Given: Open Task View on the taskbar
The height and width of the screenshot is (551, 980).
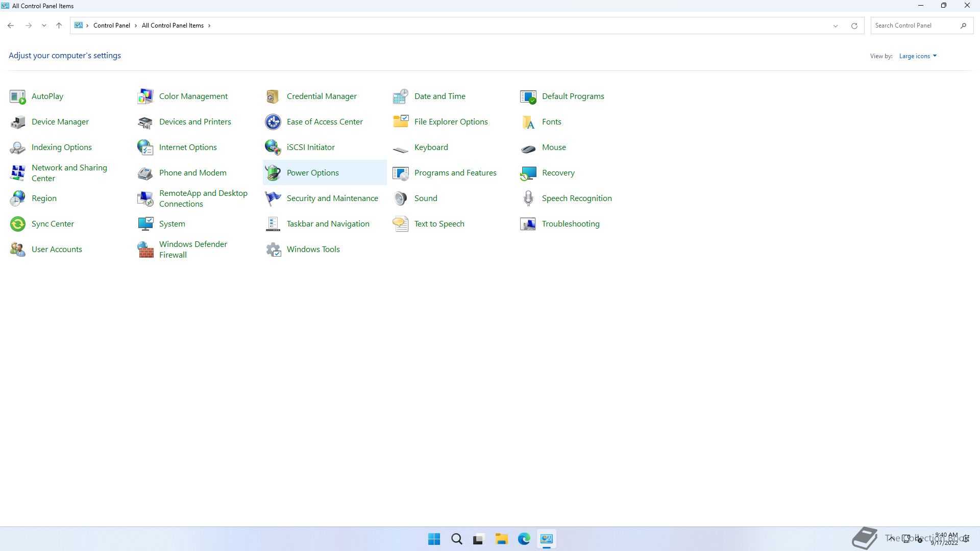Looking at the screenshot, I should pos(479,539).
